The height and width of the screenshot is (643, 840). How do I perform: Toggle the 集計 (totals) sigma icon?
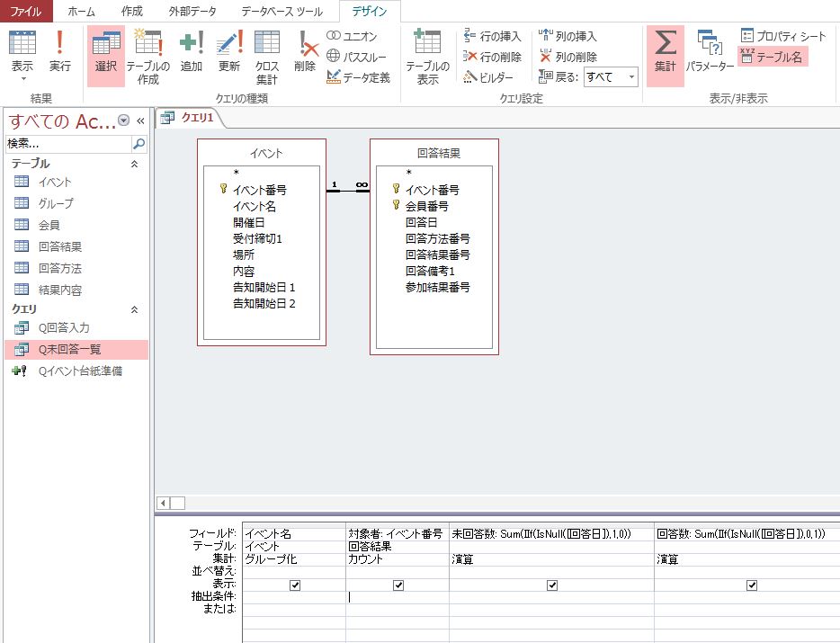pos(665,54)
